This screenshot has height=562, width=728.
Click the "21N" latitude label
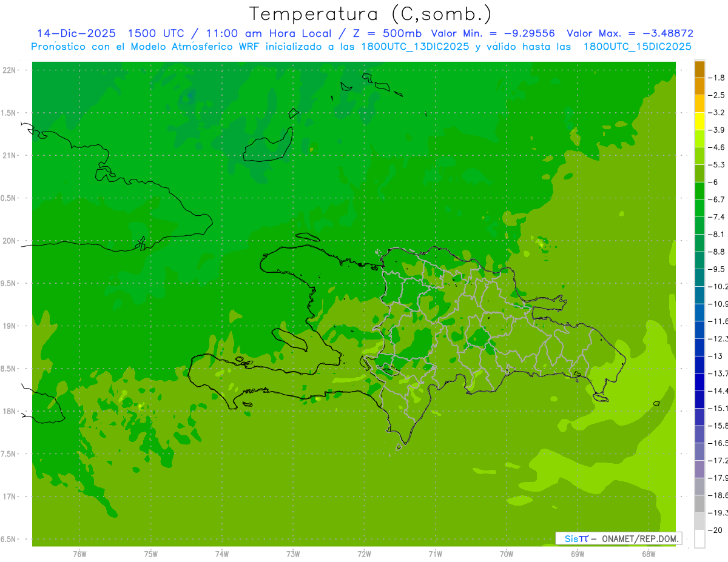click(x=10, y=156)
